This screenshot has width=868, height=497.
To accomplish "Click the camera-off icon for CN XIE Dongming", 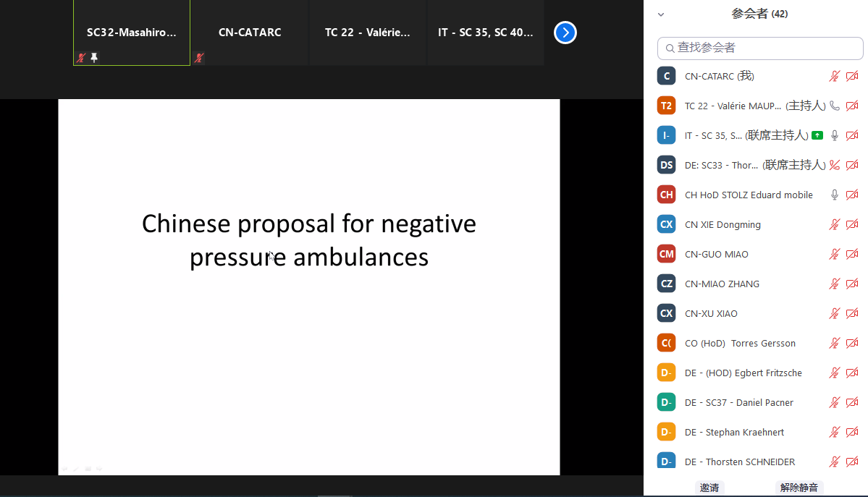I will (x=852, y=224).
